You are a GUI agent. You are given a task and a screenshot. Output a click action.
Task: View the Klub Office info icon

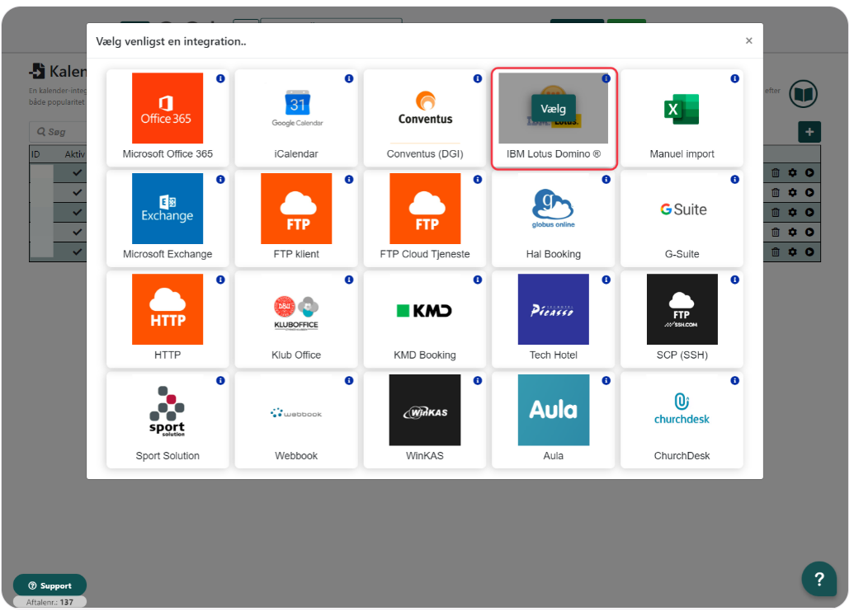(x=349, y=280)
